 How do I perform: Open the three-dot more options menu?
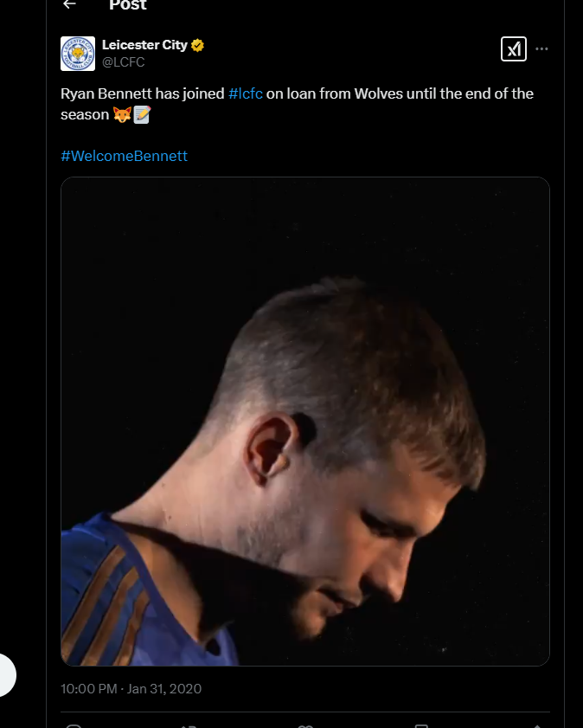541,48
